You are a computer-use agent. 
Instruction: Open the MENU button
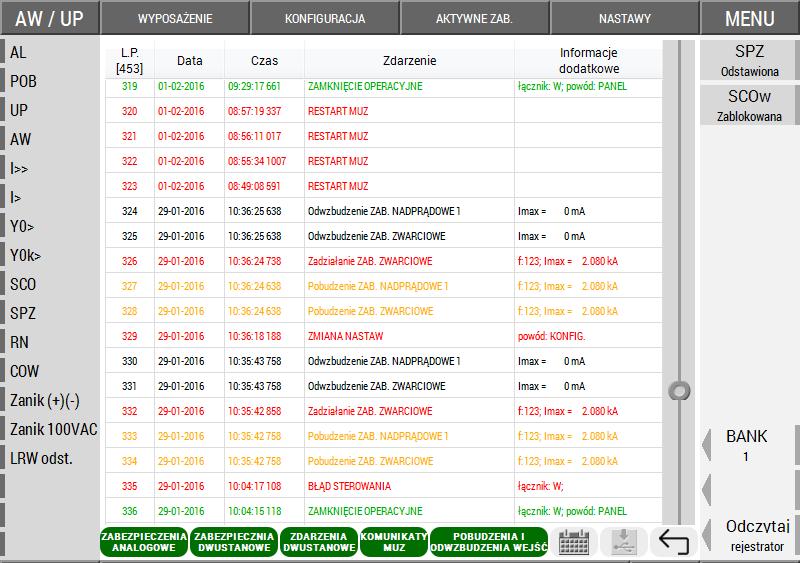click(749, 18)
